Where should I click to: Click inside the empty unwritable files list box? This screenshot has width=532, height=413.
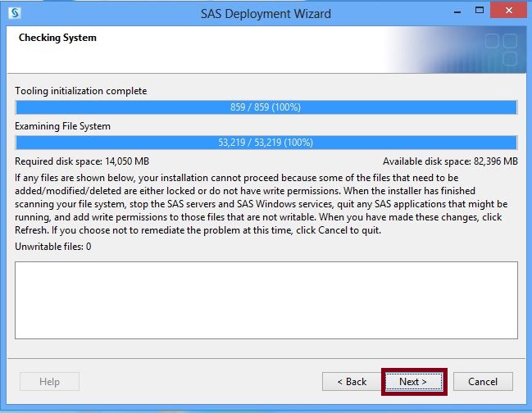click(x=266, y=300)
